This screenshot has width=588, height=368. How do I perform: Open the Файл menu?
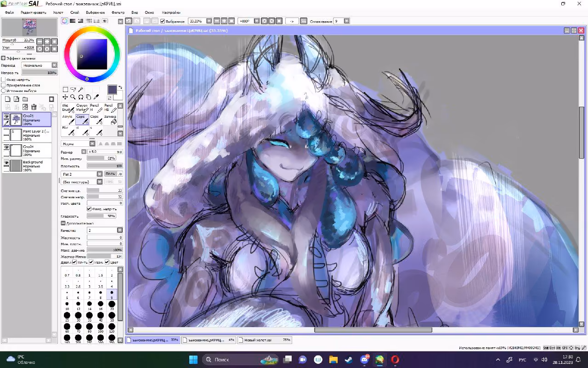(9, 12)
